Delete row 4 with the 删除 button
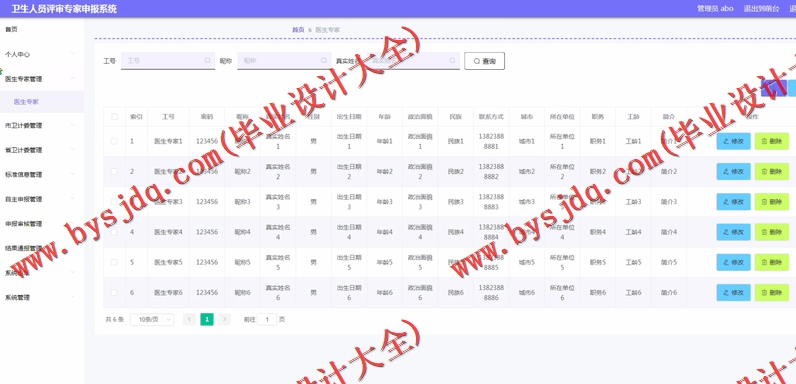This screenshot has width=796, height=384. pyautogui.click(x=772, y=232)
